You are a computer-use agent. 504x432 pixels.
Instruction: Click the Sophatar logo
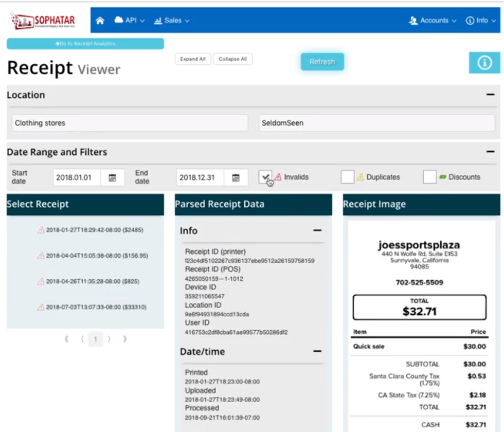43,20
